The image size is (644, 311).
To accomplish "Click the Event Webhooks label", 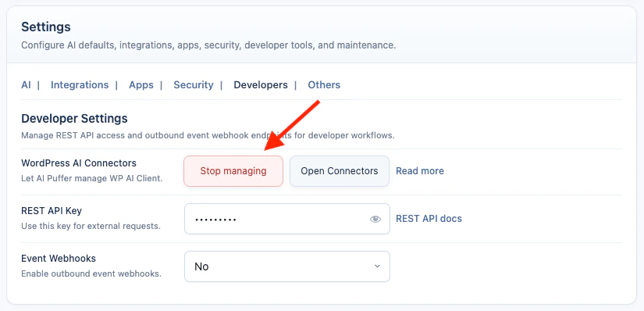I will coord(59,259).
